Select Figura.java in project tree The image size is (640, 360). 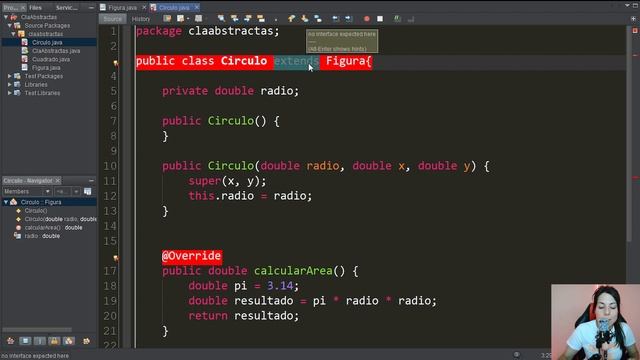point(46,68)
